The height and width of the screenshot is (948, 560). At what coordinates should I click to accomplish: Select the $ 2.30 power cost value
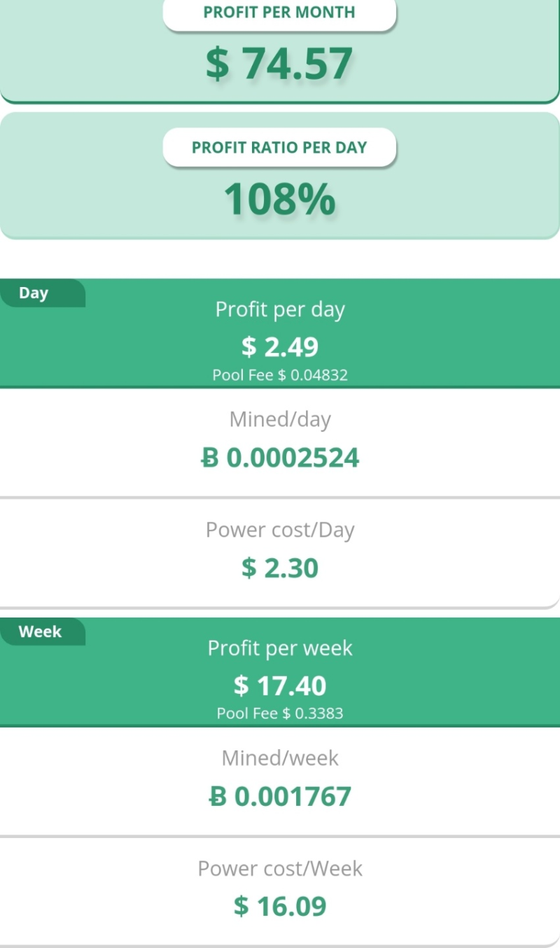coord(280,568)
